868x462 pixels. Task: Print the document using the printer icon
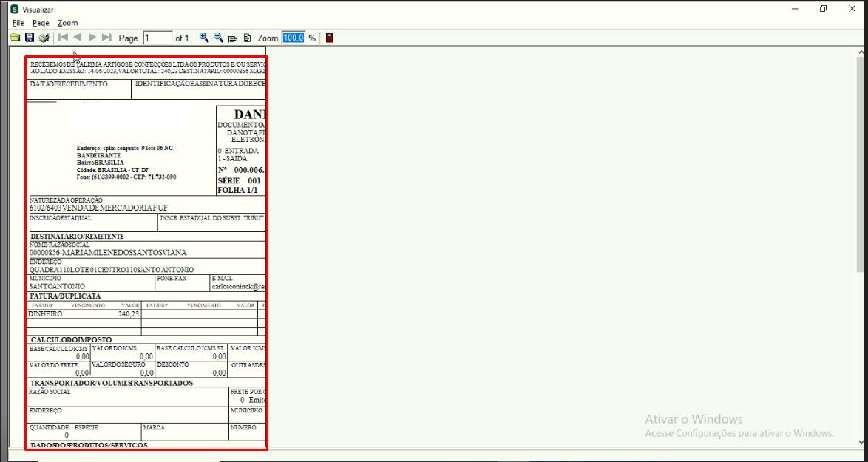tap(44, 38)
